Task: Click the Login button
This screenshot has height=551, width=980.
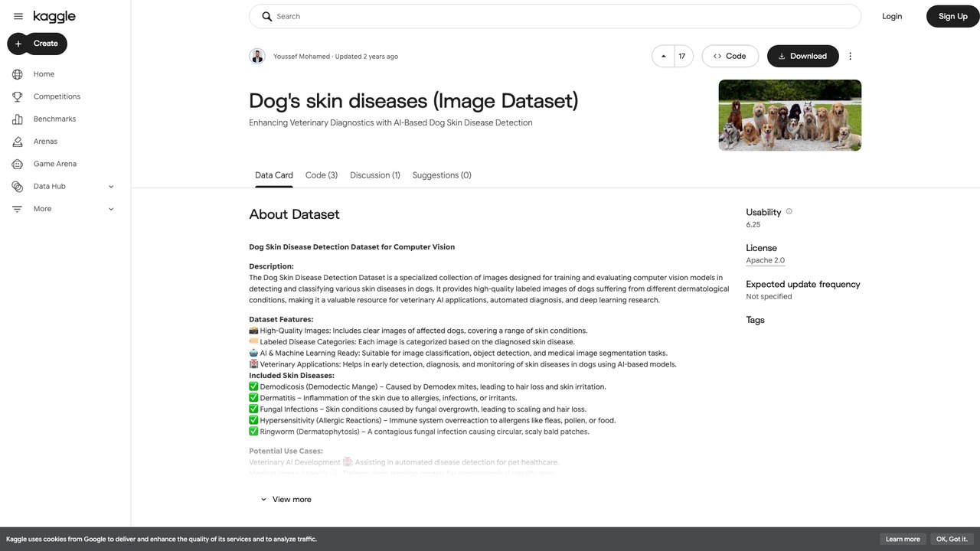Action: 892,16
